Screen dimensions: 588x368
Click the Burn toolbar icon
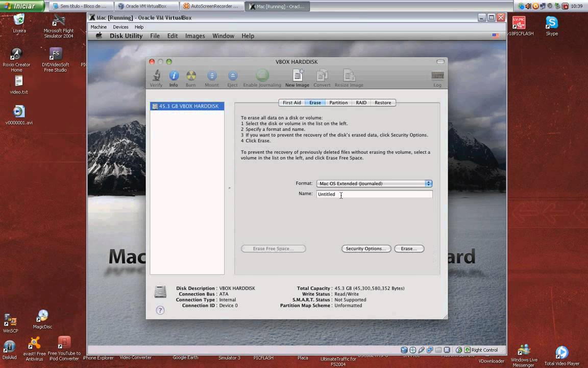[x=191, y=76]
